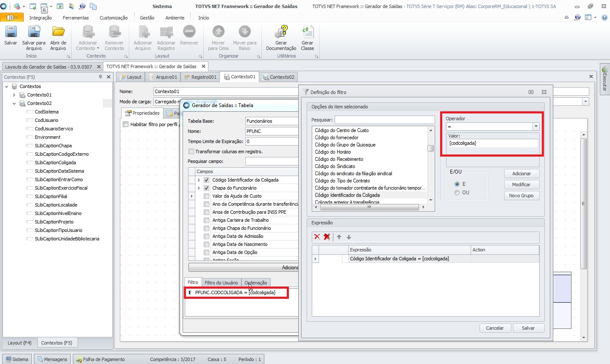Click Mover para Baixo arrow icon
Image resolution: width=610 pixels, height=364 pixels.
[x=244, y=32]
